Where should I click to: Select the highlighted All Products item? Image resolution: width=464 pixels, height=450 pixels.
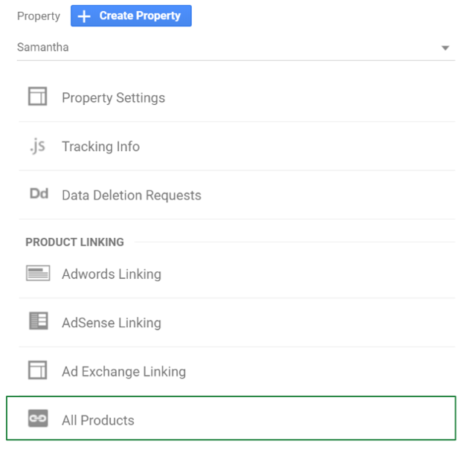point(231,418)
